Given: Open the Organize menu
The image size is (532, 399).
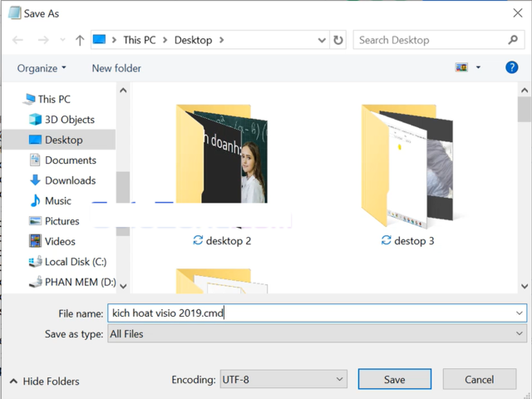Looking at the screenshot, I should pos(42,68).
